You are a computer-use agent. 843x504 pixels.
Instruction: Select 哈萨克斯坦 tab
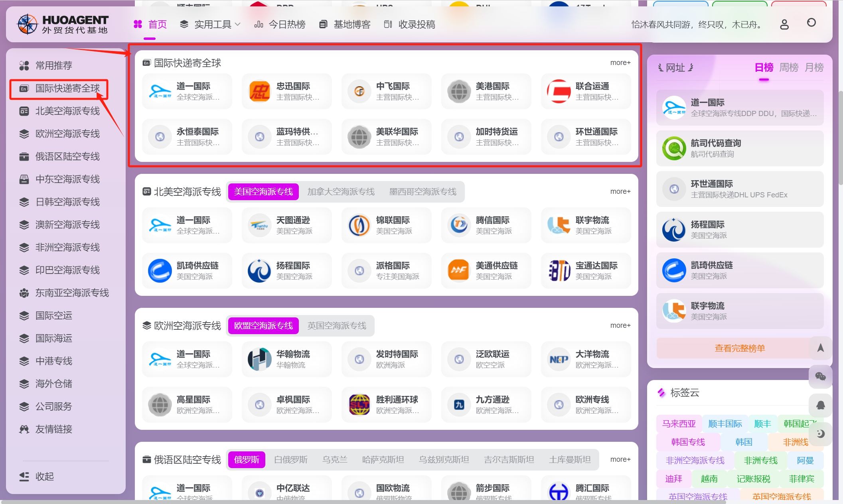point(383,460)
